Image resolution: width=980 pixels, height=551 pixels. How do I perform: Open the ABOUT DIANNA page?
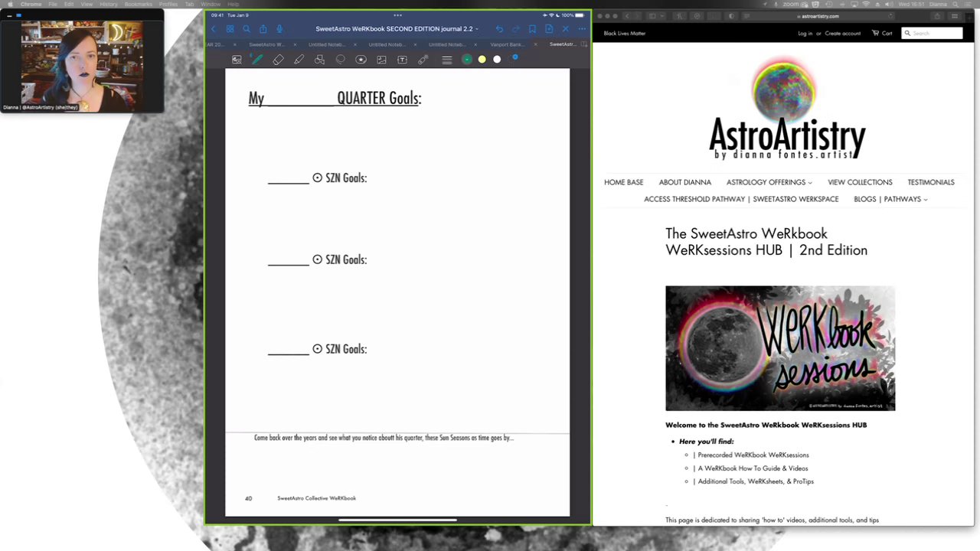point(685,182)
